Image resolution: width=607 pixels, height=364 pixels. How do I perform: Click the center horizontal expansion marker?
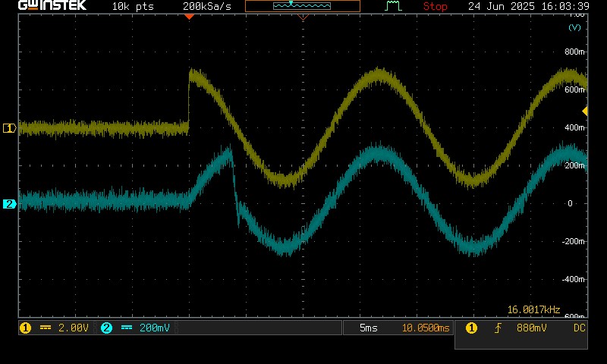303,17
